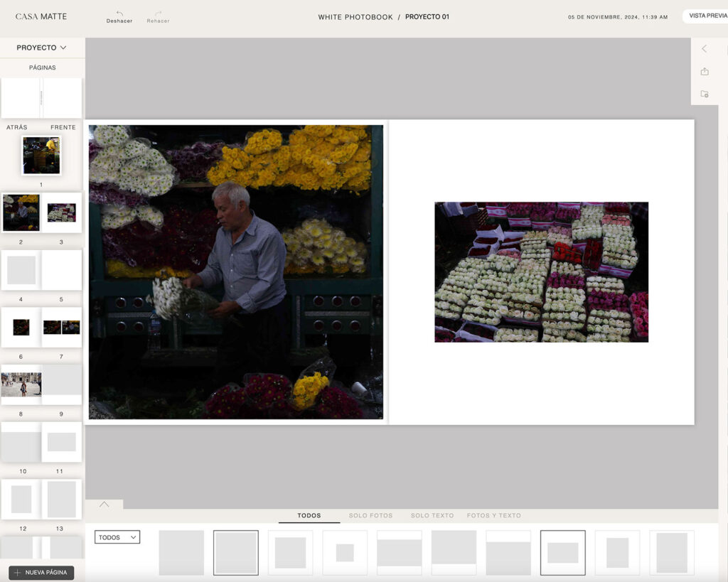
Task: Switch to the SOLO FOTOS tab
Action: click(370, 515)
